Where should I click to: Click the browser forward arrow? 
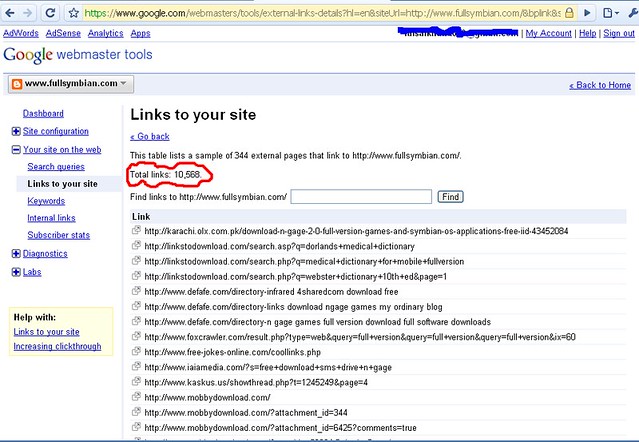pyautogui.click(x=27, y=13)
